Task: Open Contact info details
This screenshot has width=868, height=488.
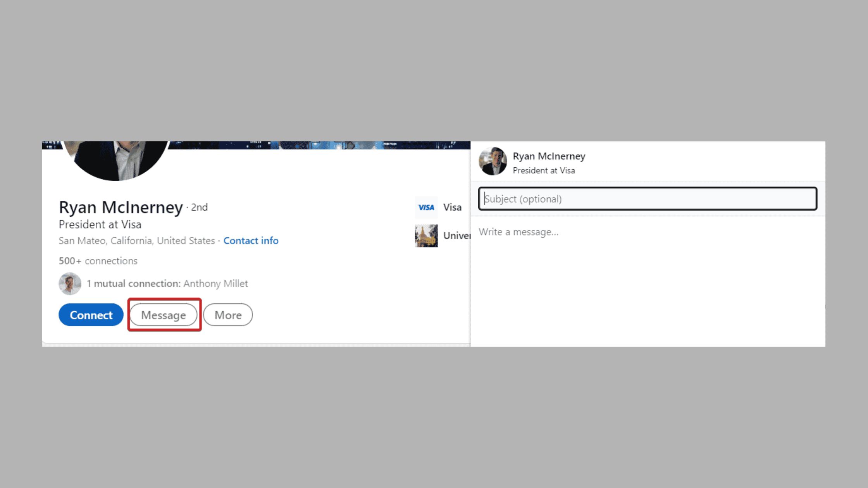Action: [251, 241]
